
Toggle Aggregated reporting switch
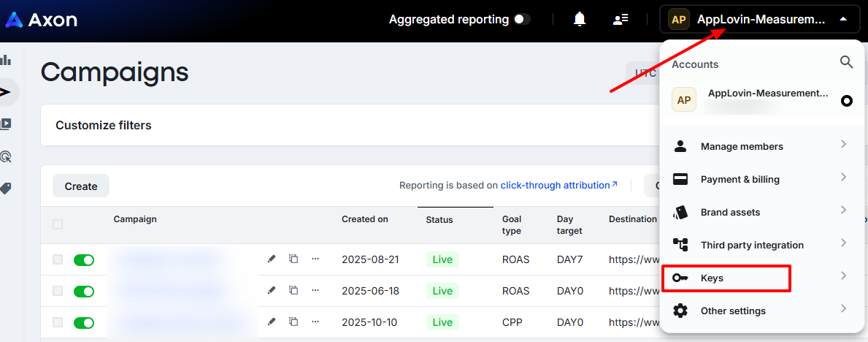pos(521,20)
